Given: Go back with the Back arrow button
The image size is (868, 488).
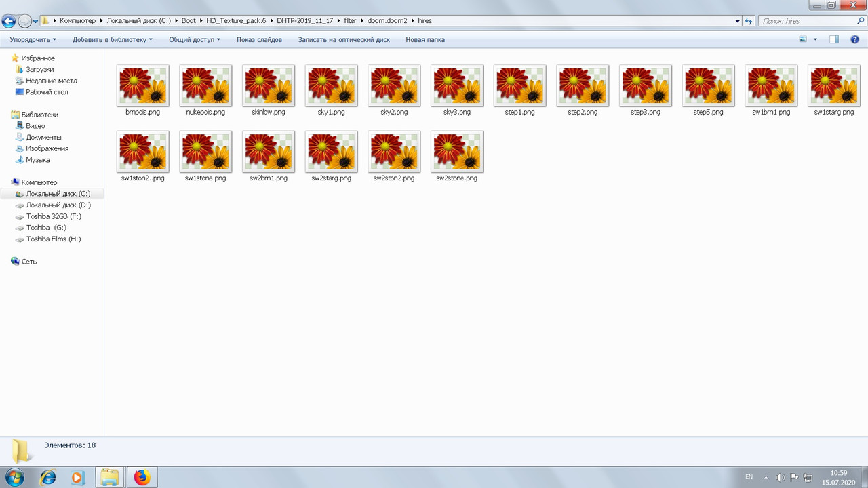Looking at the screenshot, I should pos(9,21).
